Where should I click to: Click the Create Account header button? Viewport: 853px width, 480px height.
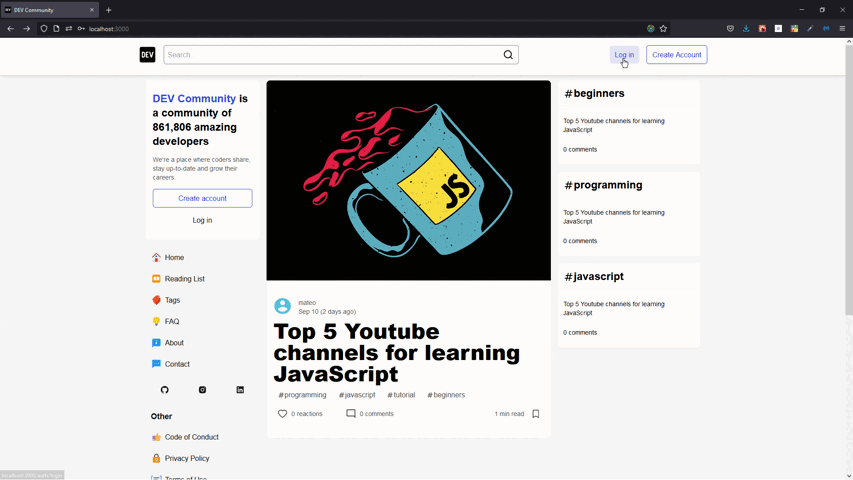pyautogui.click(x=677, y=54)
